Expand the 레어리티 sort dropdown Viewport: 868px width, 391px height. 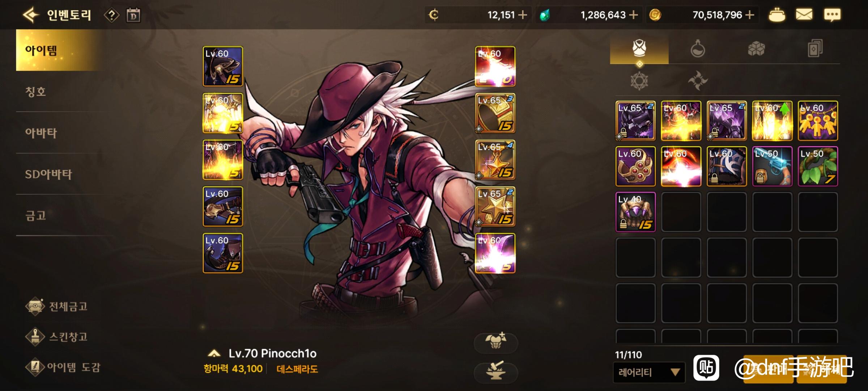[x=649, y=372]
